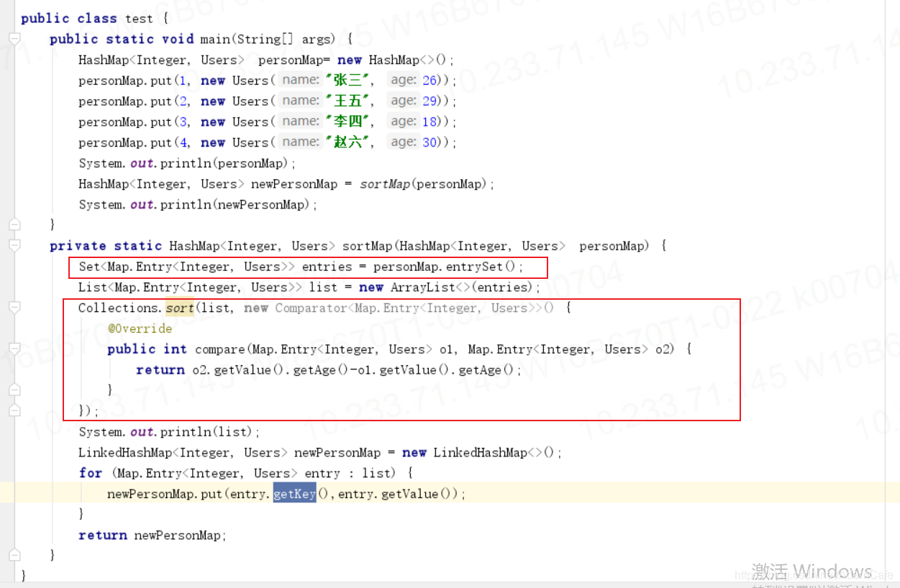
Task: Click the class name 'test' in declaration
Action: pyautogui.click(x=138, y=18)
